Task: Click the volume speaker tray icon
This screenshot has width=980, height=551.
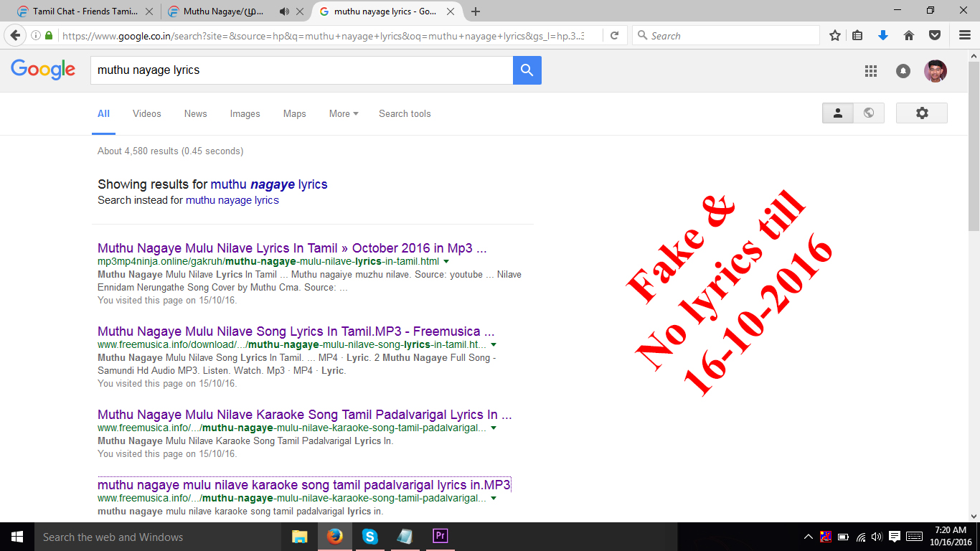Action: coord(877,537)
